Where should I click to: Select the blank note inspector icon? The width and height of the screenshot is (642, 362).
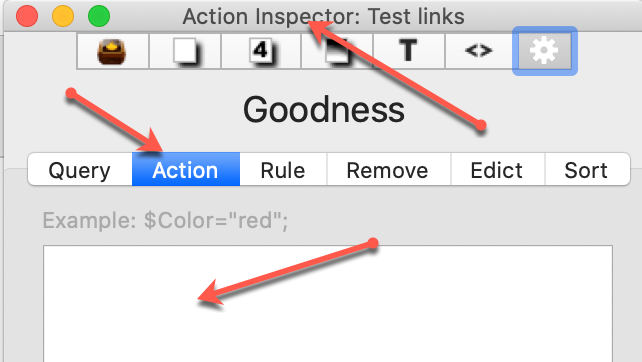(185, 51)
